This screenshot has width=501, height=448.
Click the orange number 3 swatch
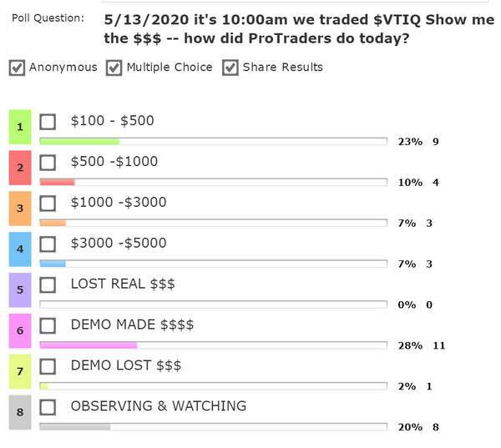click(x=19, y=209)
